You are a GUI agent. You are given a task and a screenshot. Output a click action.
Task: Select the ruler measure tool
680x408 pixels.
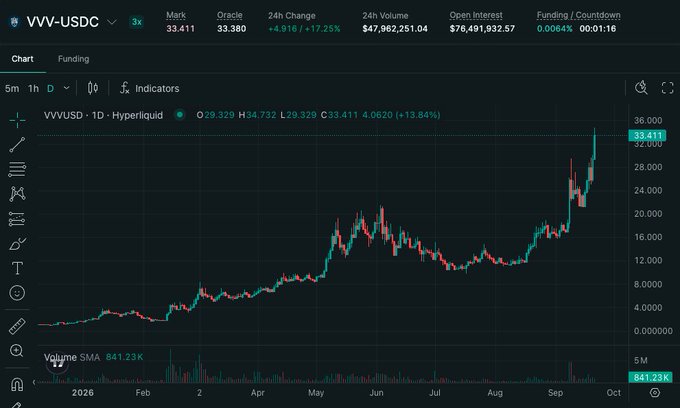17,326
